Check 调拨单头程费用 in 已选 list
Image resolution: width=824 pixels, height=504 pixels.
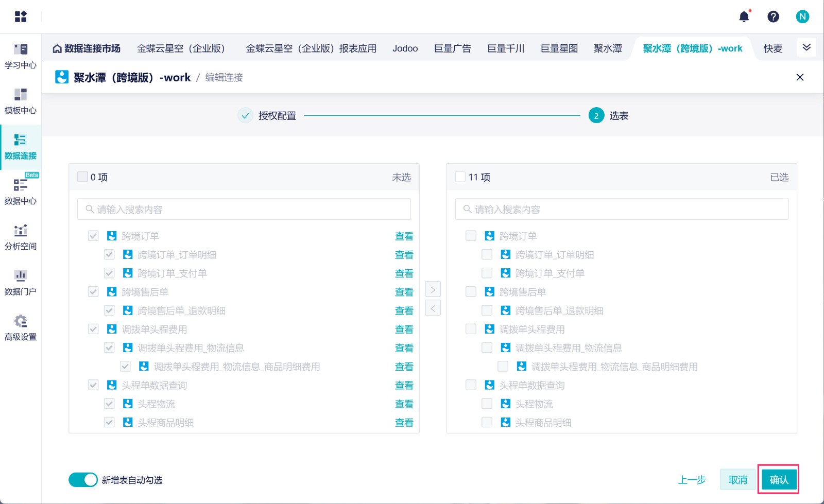(471, 329)
